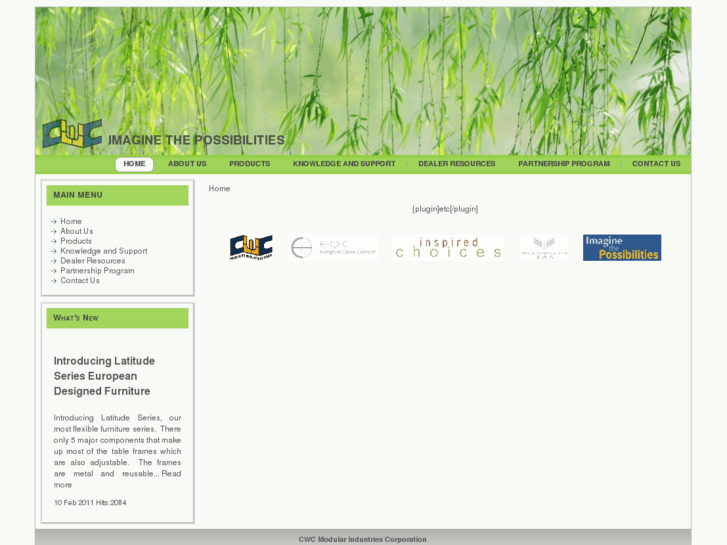The height and width of the screenshot is (545, 727).
Task: Click the IMAGINE THE POSSIBILITIES slogan text
Action: click(x=196, y=140)
